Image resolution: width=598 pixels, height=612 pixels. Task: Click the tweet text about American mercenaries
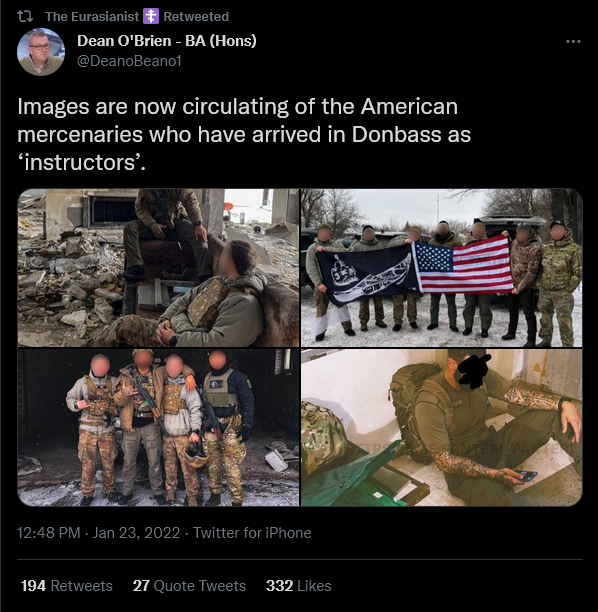244,134
